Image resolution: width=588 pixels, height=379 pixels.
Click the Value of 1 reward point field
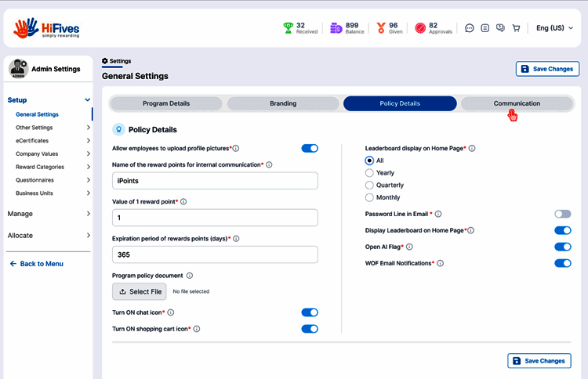pyautogui.click(x=216, y=218)
